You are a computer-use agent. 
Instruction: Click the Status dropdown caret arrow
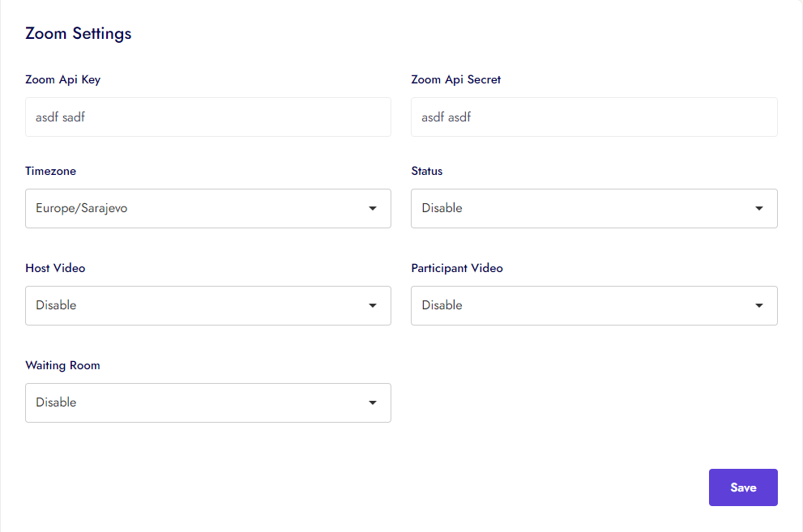coord(759,209)
